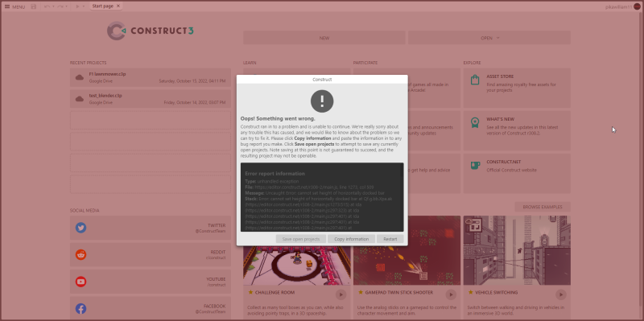The width and height of the screenshot is (644, 321).
Task: Click the redo arrow icon
Action: coord(60,6)
